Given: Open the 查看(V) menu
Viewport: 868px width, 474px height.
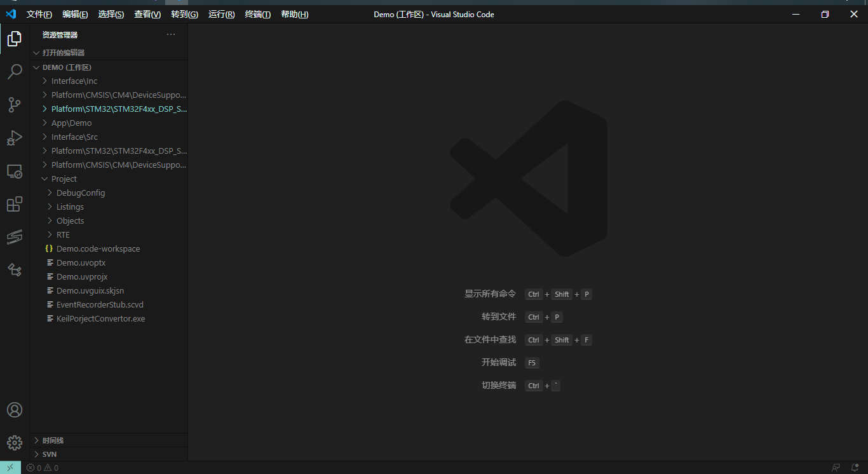Looking at the screenshot, I should coord(147,14).
